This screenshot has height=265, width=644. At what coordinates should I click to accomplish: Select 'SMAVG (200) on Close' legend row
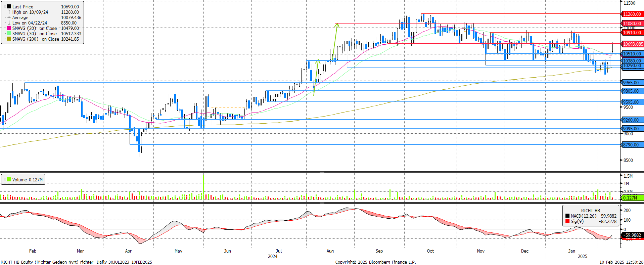click(36, 39)
